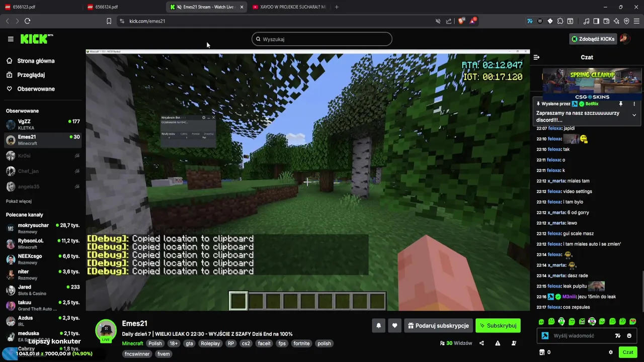
Task: Switch to 6566123.pdf tab
Action: coord(39,7)
